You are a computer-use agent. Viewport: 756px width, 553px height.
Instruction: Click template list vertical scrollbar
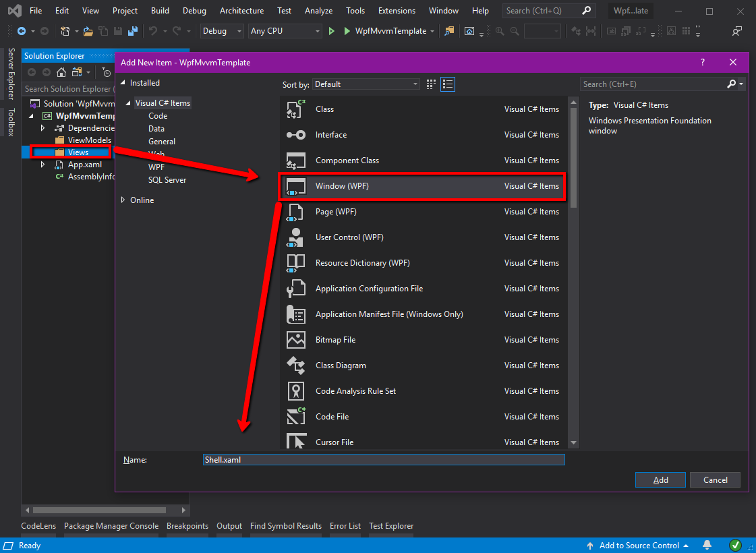[573, 158]
